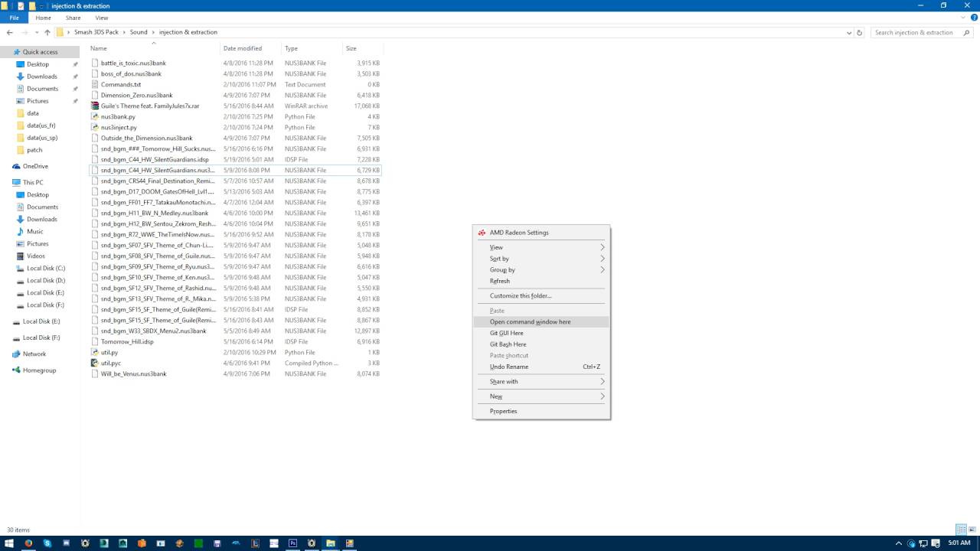Image resolution: width=980 pixels, height=551 pixels.
Task: Select This PC in the navigation pane
Action: pos(33,182)
